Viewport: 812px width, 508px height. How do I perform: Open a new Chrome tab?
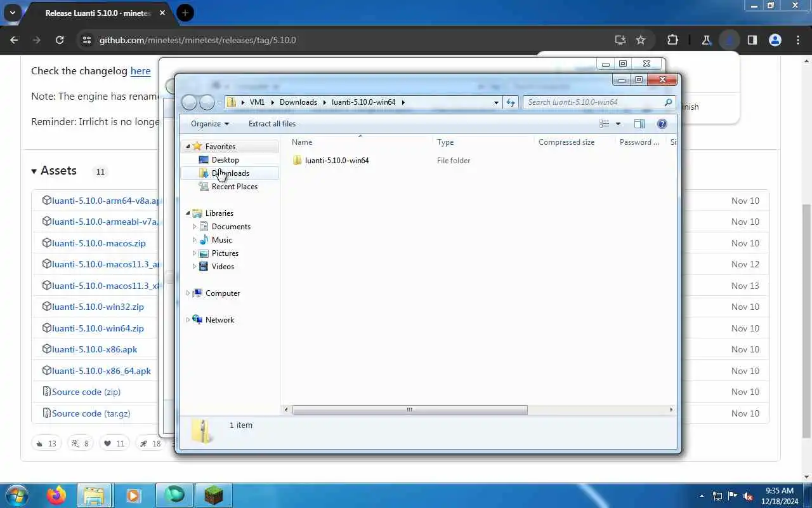click(x=185, y=13)
